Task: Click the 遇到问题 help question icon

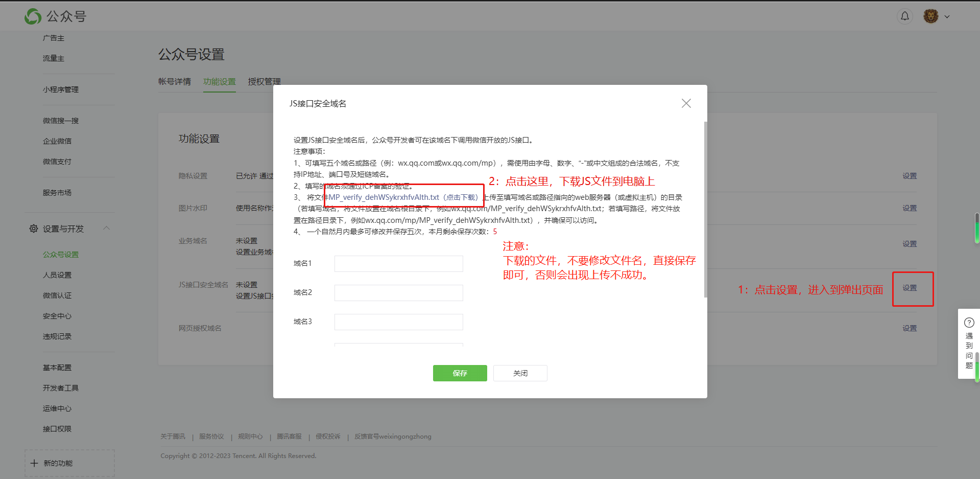Action: click(969, 323)
